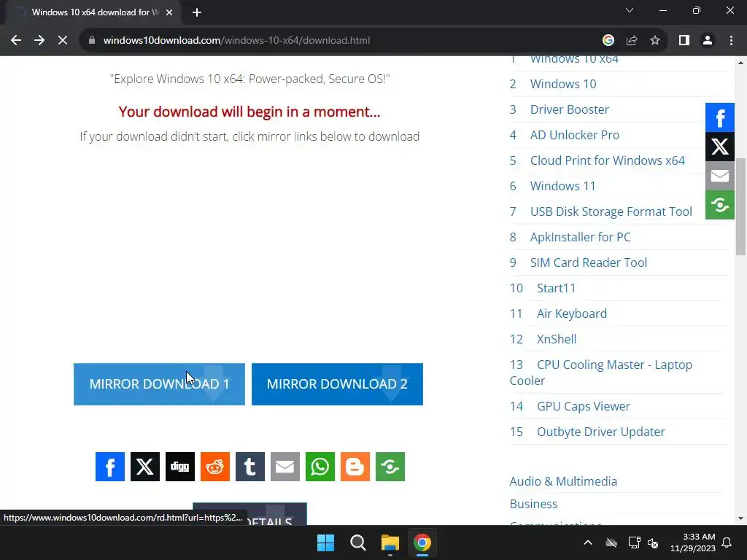Image resolution: width=747 pixels, height=560 pixels.
Task: Open XnShell link
Action: point(557,339)
